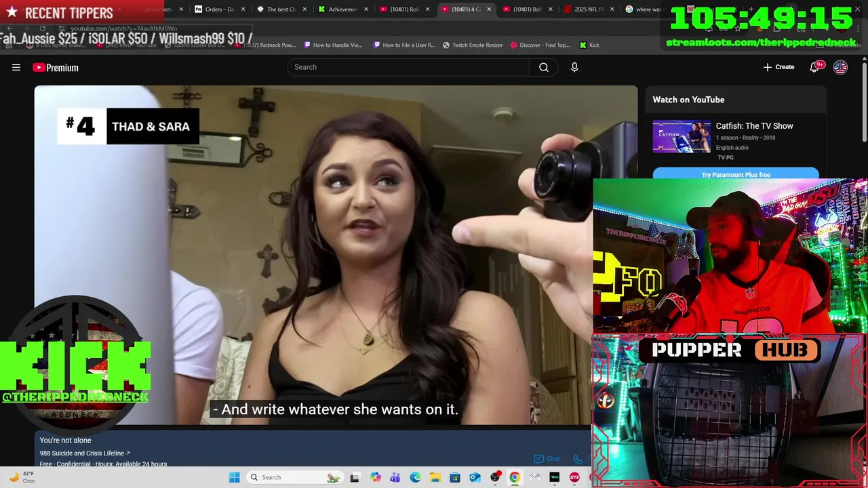Launch Copilot from the taskbar
This screenshot has height=488, width=868.
point(376,477)
